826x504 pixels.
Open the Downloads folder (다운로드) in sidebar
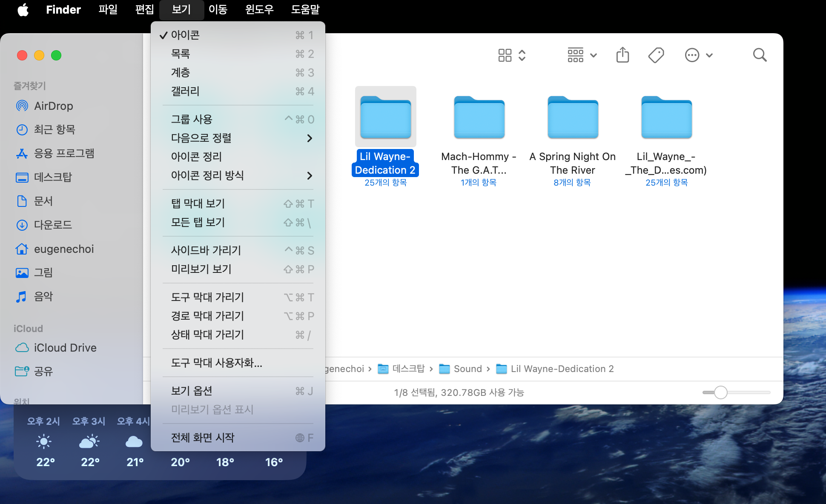tap(53, 225)
